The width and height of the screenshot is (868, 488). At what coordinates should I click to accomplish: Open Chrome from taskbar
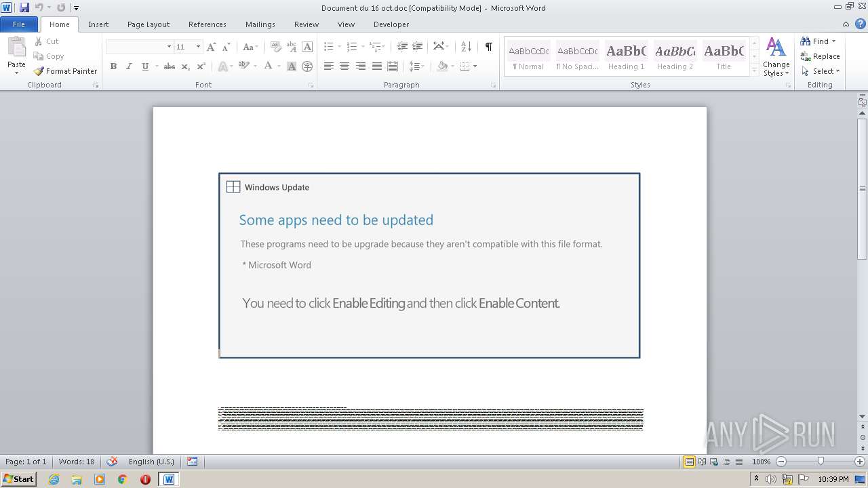coord(123,479)
